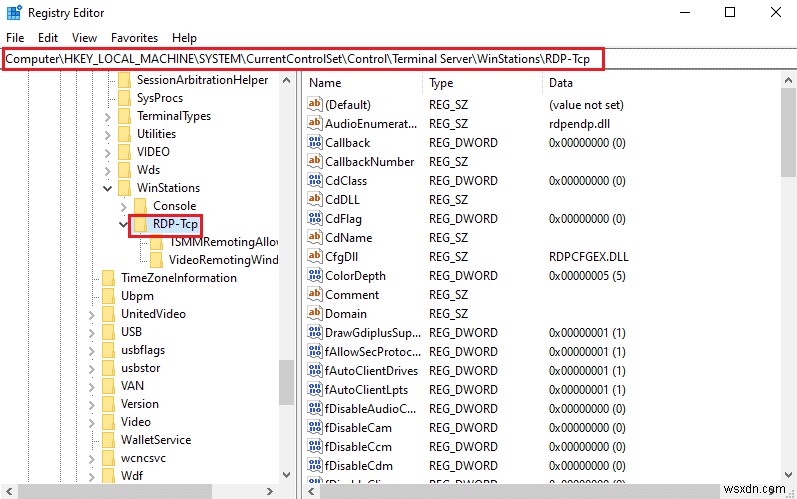This screenshot has width=797, height=499.
Task: Select the VAN key in tree
Action: point(132,386)
